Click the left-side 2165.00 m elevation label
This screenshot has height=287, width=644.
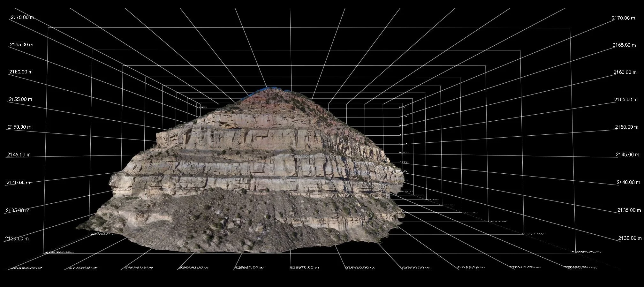[21, 44]
